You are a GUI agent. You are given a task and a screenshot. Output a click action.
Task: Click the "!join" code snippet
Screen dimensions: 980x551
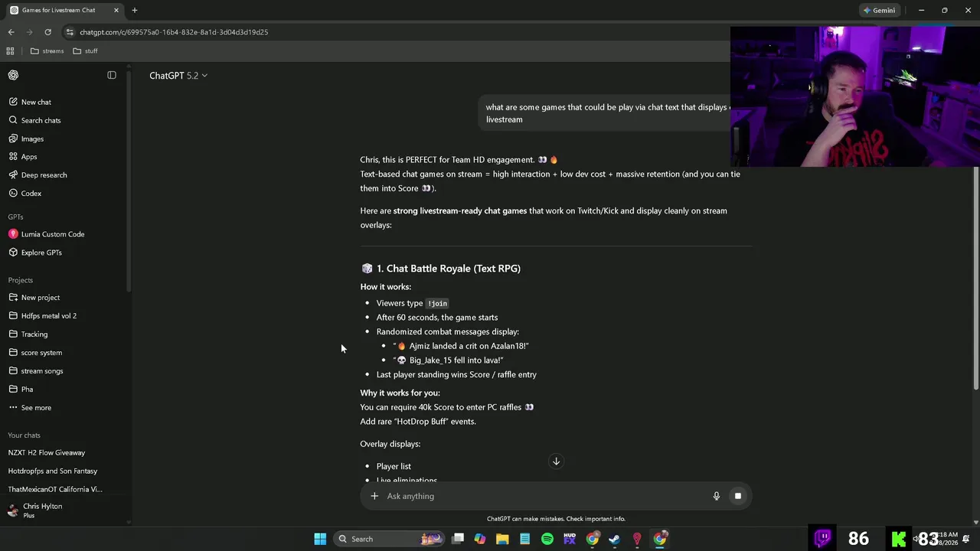(437, 304)
